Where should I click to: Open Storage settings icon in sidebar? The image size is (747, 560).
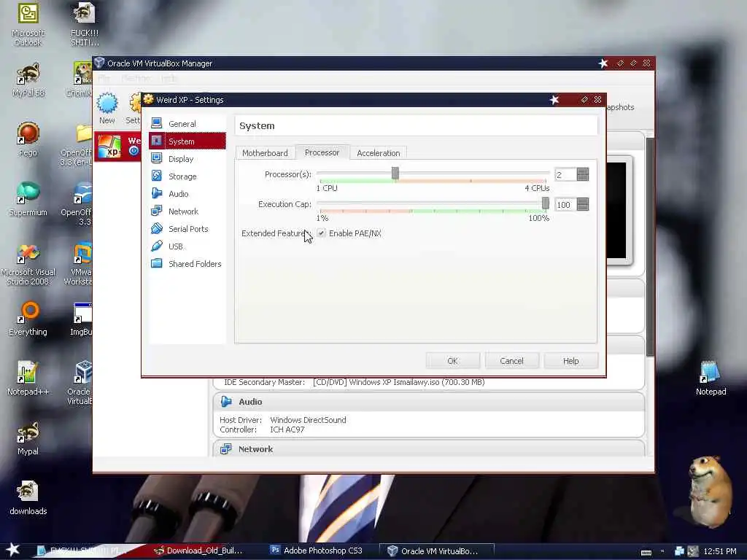156,176
